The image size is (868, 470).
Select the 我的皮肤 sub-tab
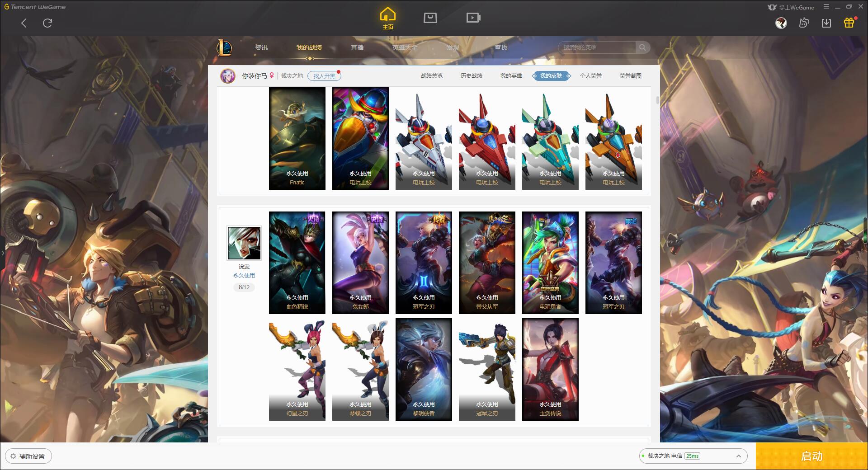551,76
